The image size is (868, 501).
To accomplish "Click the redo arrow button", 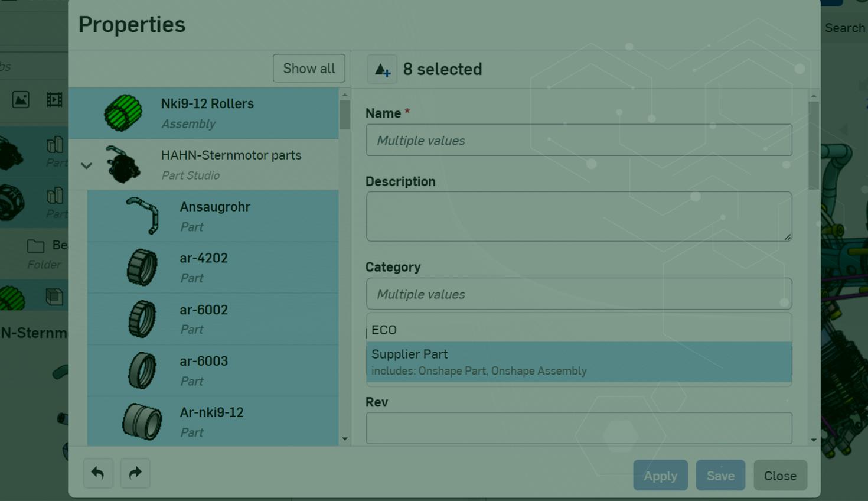I will coord(135,473).
